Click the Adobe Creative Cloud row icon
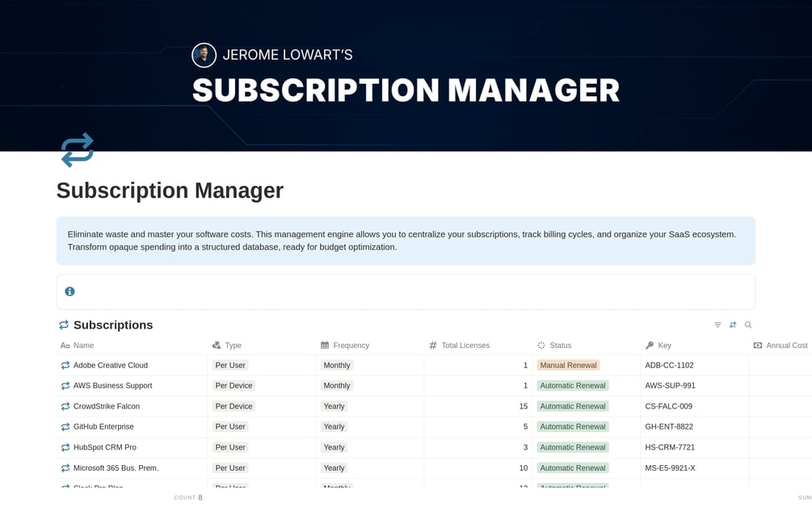Viewport: 812px width, 507px height. click(65, 365)
